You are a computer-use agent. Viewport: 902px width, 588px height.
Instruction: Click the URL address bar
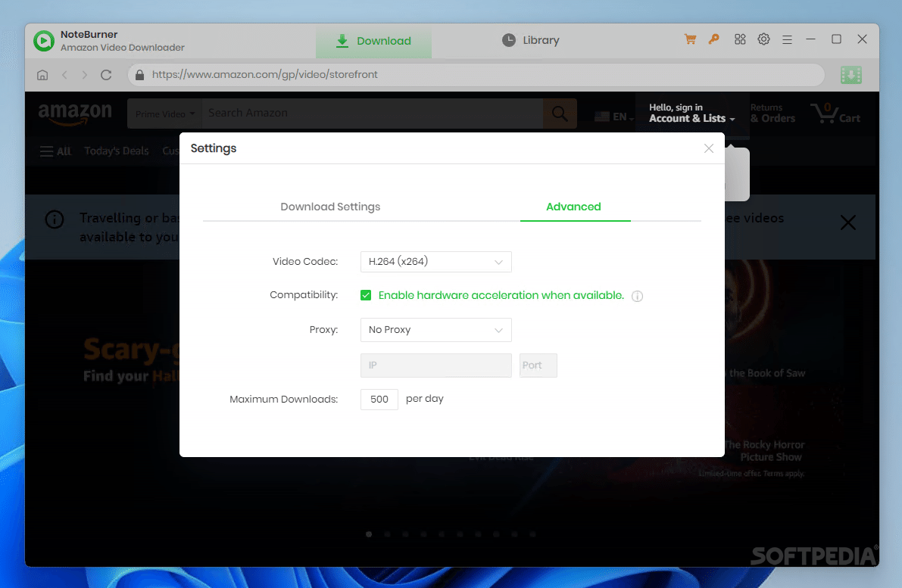pyautogui.click(x=476, y=75)
